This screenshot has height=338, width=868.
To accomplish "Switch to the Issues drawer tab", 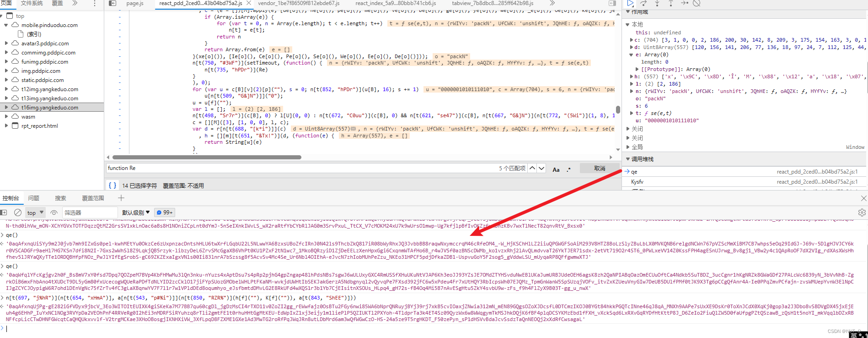I will (x=33, y=198).
